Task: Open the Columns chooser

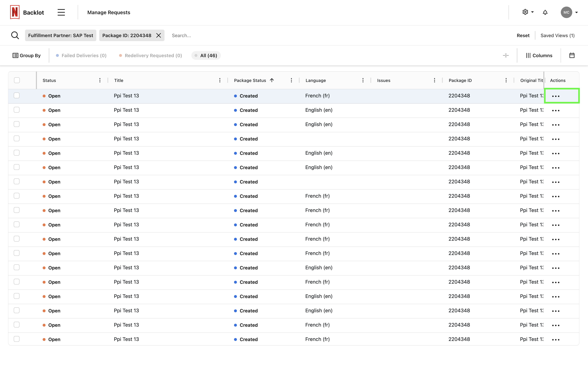Action: 539,55
